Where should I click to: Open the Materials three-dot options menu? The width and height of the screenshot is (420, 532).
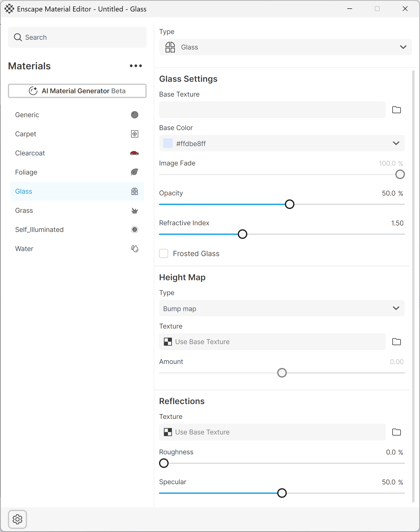tap(136, 66)
